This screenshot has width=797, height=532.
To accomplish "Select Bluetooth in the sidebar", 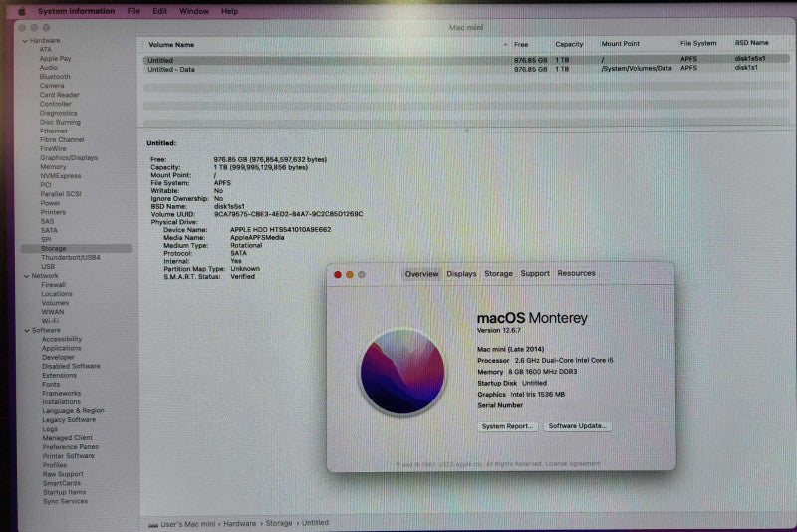I will (x=55, y=77).
